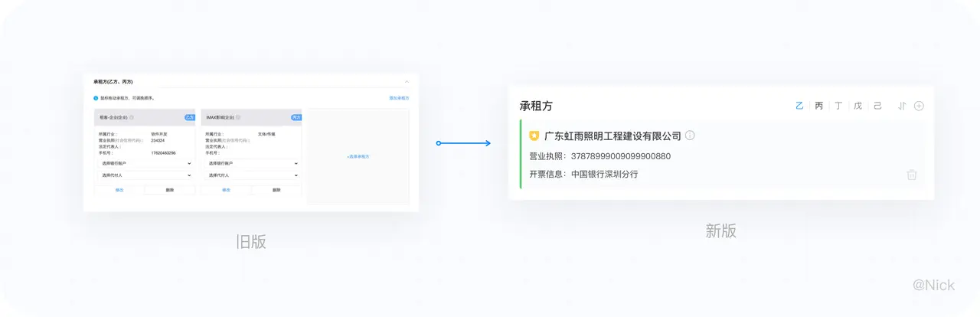The height and width of the screenshot is (317, 980).
Task: Click the license number 378789990090999900880
Action: (x=621, y=156)
